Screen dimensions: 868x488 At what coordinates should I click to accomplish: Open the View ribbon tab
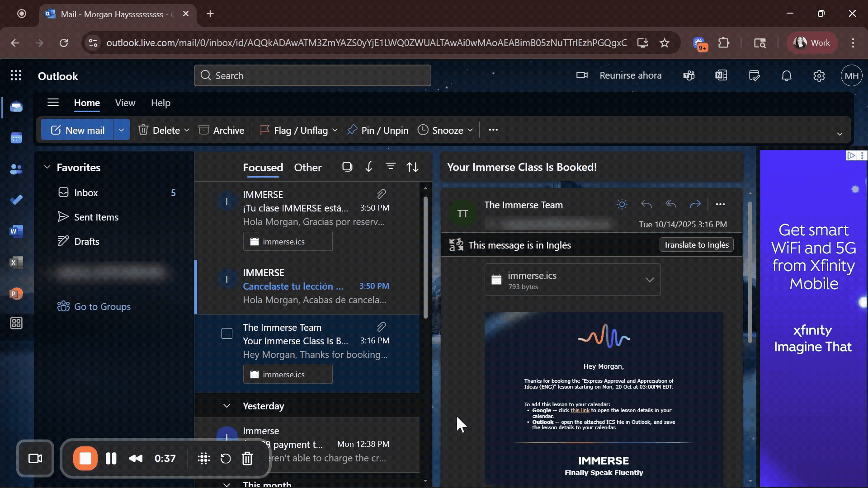pos(125,103)
